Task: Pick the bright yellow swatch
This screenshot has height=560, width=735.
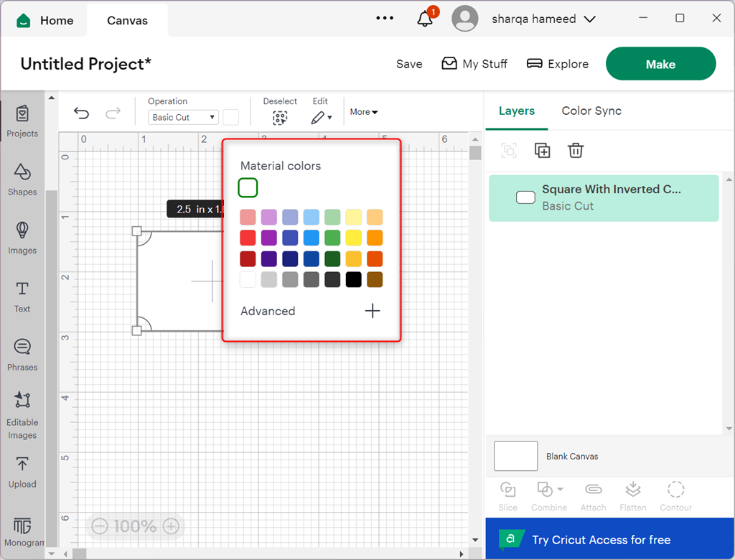Action: [353, 238]
